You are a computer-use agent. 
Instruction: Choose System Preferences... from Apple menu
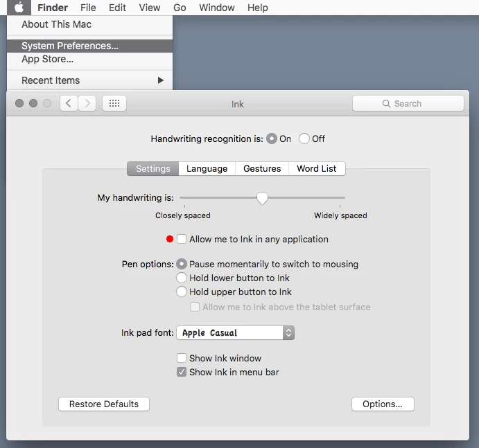pos(89,46)
